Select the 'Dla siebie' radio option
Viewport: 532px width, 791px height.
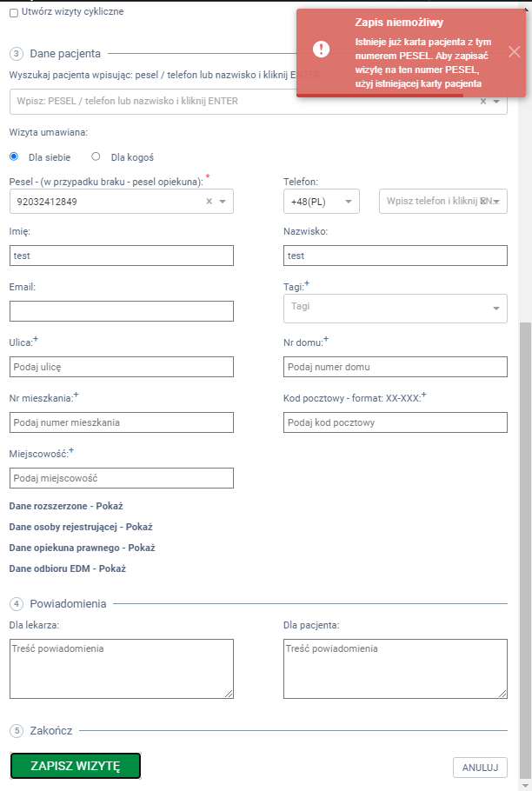(14, 157)
